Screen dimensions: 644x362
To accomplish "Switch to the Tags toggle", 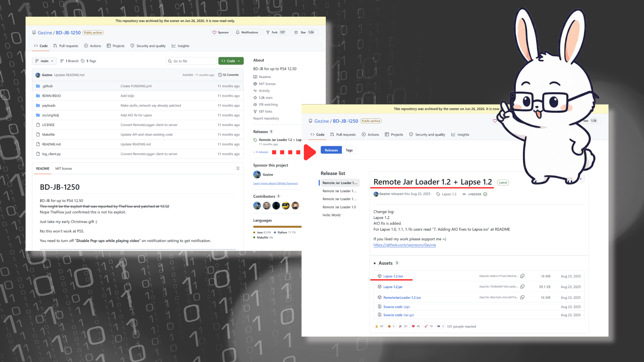I will pyautogui.click(x=349, y=150).
